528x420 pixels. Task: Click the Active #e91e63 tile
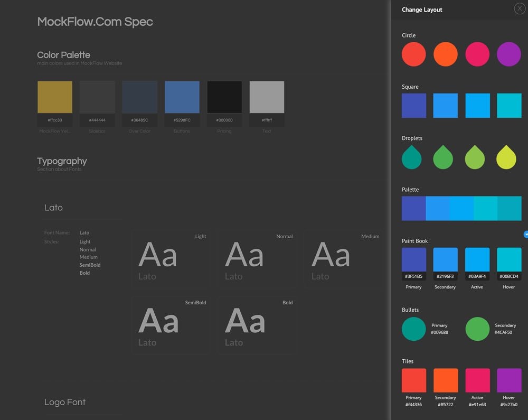477,380
